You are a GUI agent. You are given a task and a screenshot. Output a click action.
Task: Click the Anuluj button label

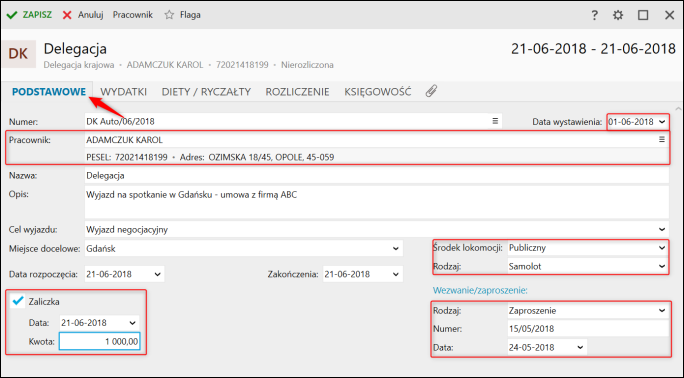pos(90,15)
